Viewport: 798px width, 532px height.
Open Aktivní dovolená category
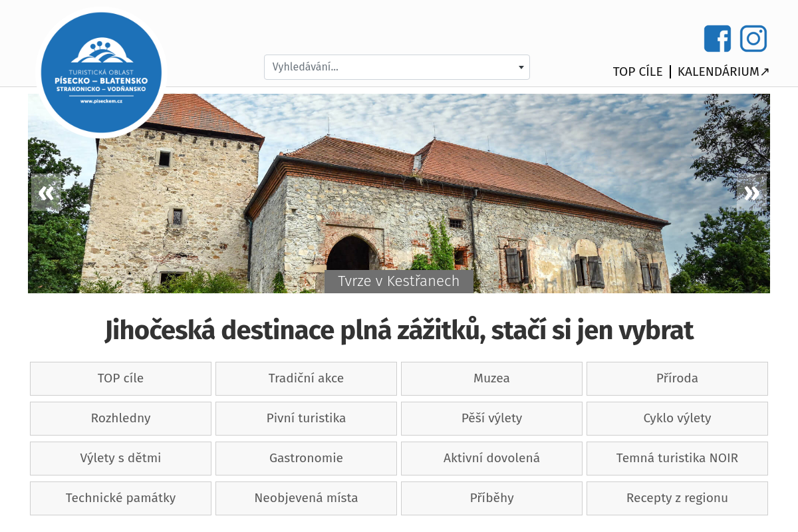[491, 458]
